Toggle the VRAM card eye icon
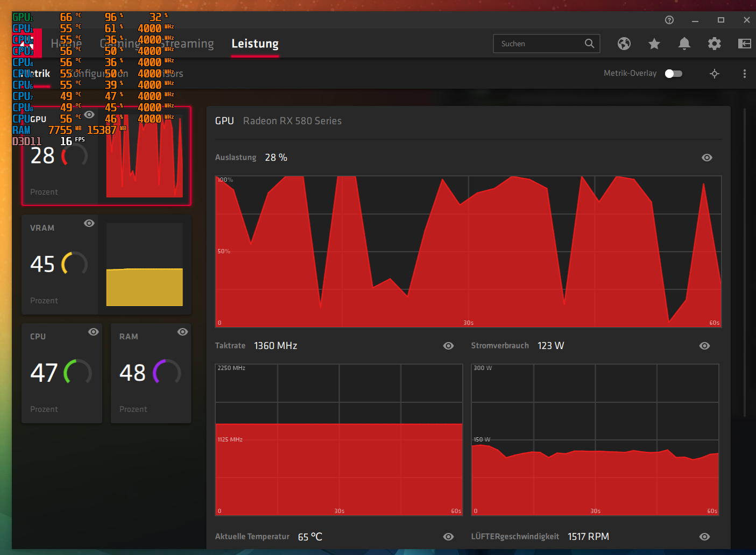 pos(89,223)
